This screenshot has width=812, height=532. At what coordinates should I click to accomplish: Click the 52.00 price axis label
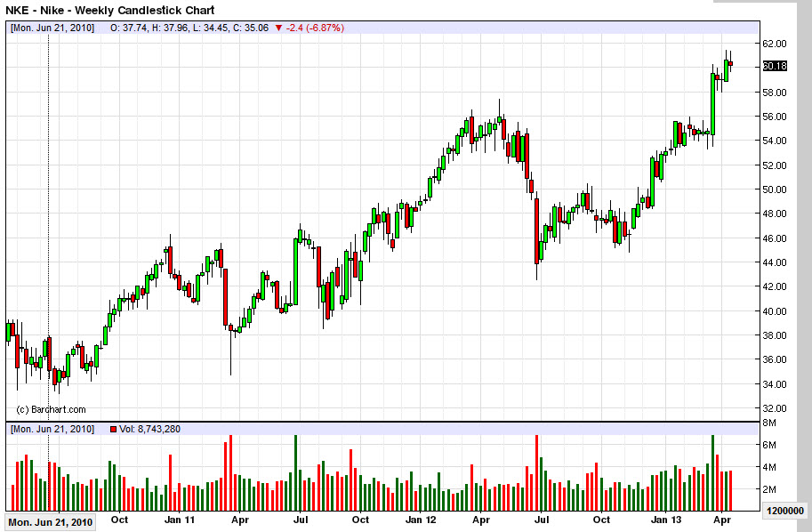pos(775,165)
